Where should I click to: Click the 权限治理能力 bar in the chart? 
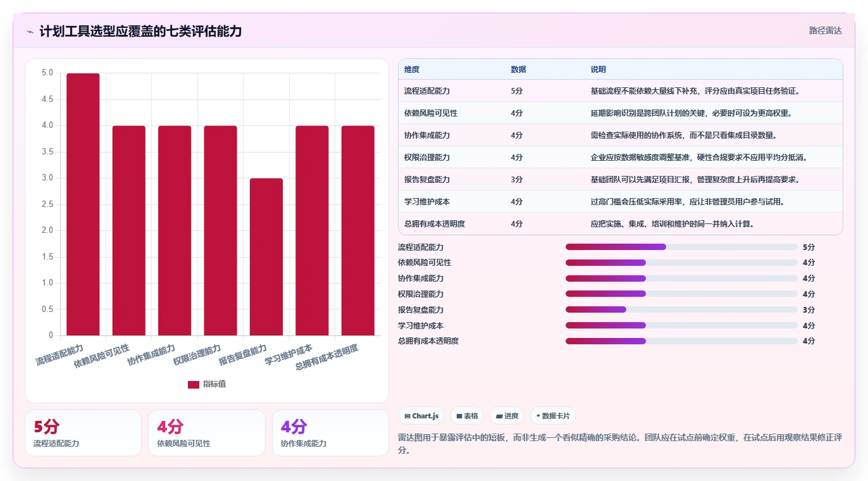click(220, 230)
